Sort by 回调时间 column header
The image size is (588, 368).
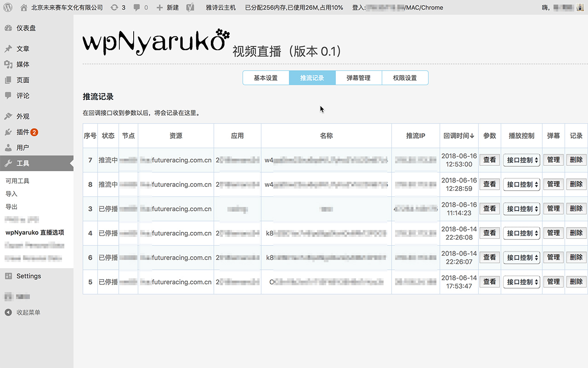coord(459,136)
